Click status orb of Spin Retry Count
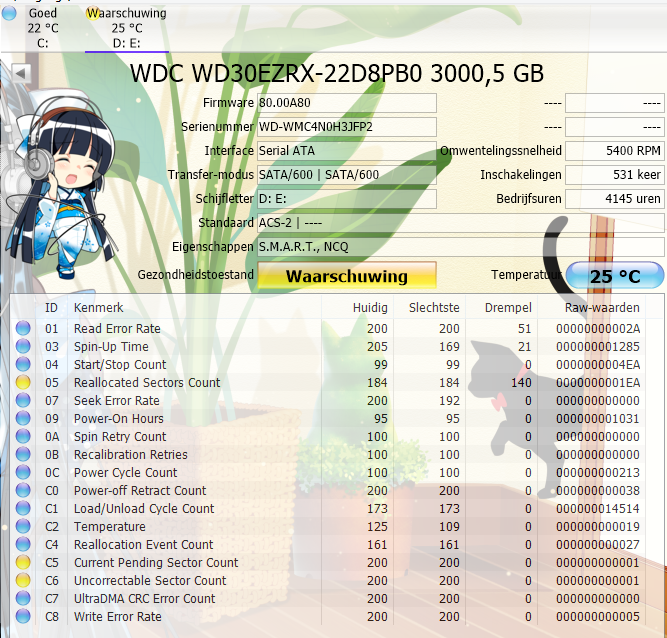The width and height of the screenshot is (667, 638). point(23,436)
